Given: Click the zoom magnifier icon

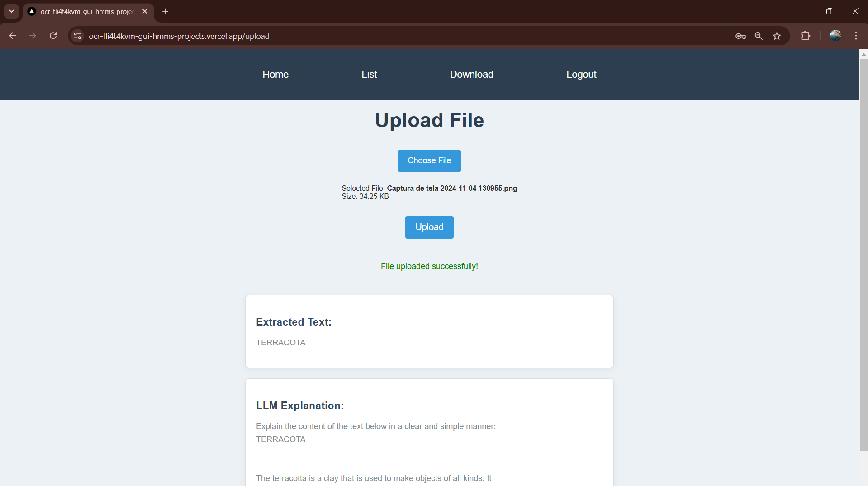Looking at the screenshot, I should (759, 36).
